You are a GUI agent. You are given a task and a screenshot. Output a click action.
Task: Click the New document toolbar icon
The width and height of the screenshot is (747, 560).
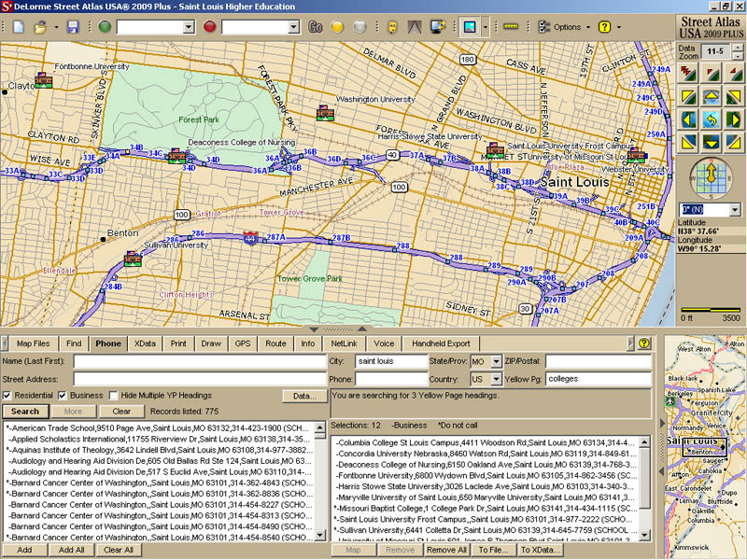coord(18,27)
